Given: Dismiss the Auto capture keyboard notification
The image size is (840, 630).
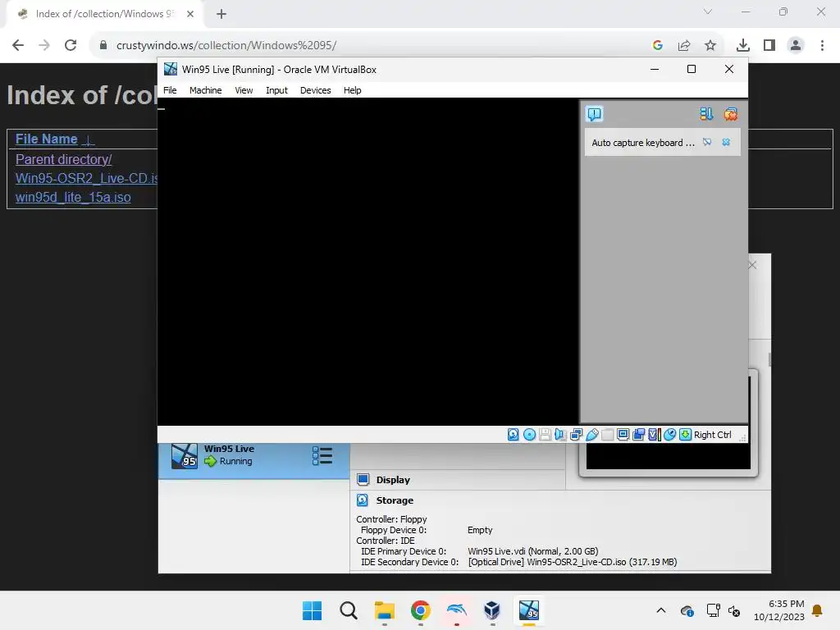Looking at the screenshot, I should [x=727, y=142].
